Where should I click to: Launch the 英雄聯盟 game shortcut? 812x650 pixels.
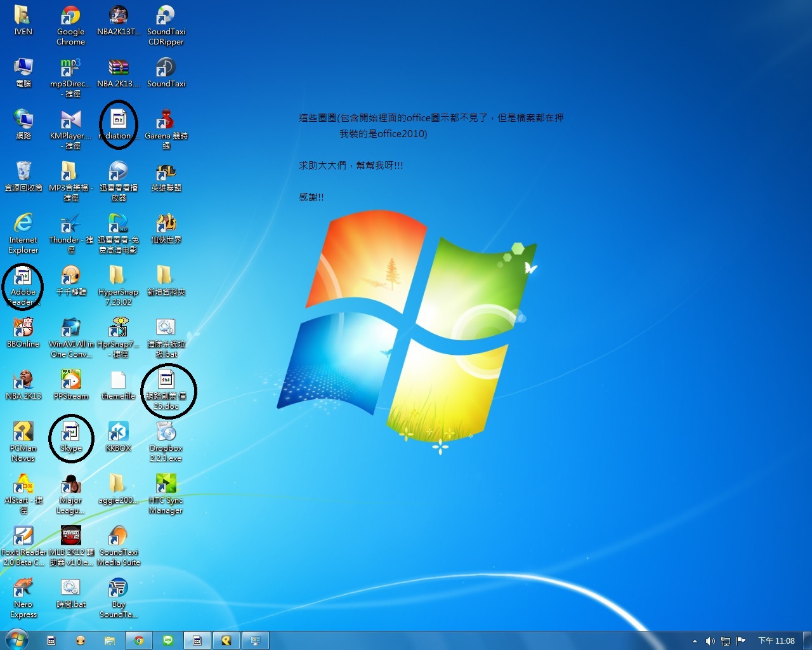click(x=166, y=177)
